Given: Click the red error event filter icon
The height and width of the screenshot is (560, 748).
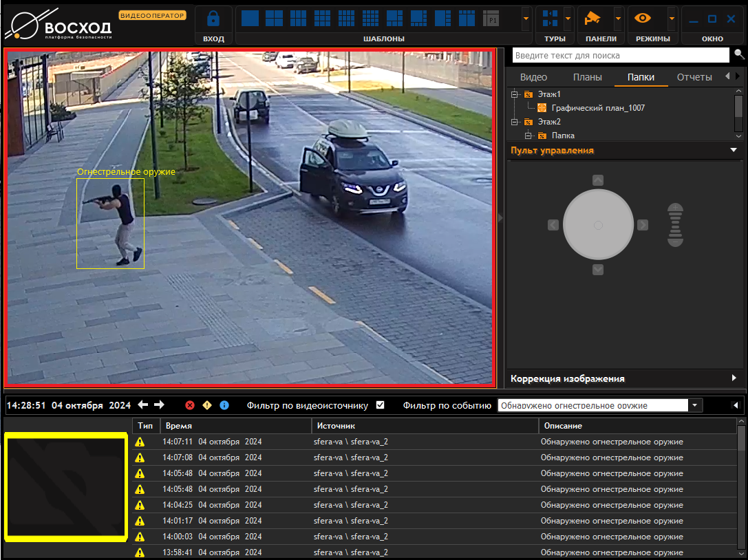Looking at the screenshot, I should tap(190, 406).
